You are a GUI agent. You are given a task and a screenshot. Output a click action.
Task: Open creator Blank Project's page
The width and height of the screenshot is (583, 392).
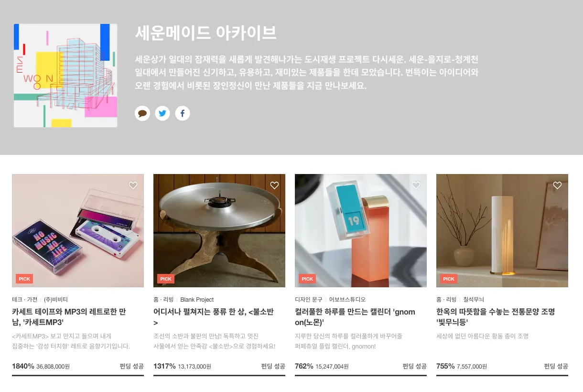pyautogui.click(x=197, y=300)
